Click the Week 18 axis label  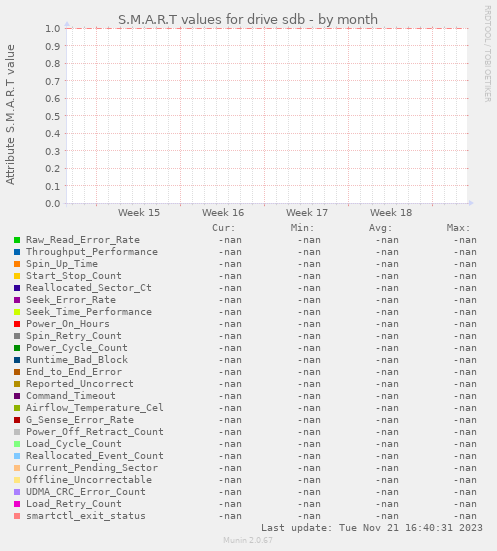pos(391,213)
